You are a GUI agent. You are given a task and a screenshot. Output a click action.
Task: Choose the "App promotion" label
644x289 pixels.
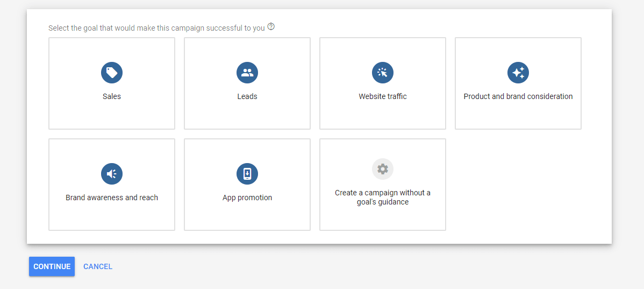[x=247, y=198]
